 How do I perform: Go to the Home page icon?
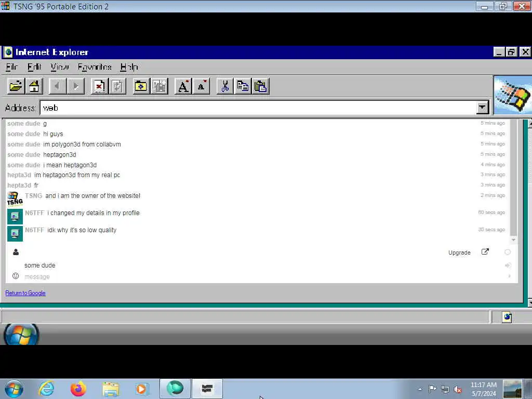coord(34,86)
